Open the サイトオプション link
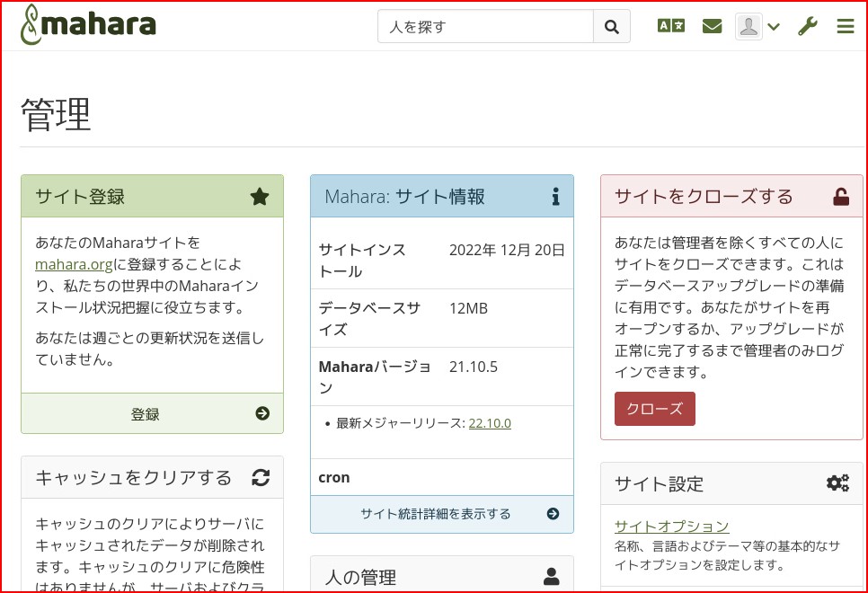Screen dimensions: 868x593 click(x=671, y=526)
